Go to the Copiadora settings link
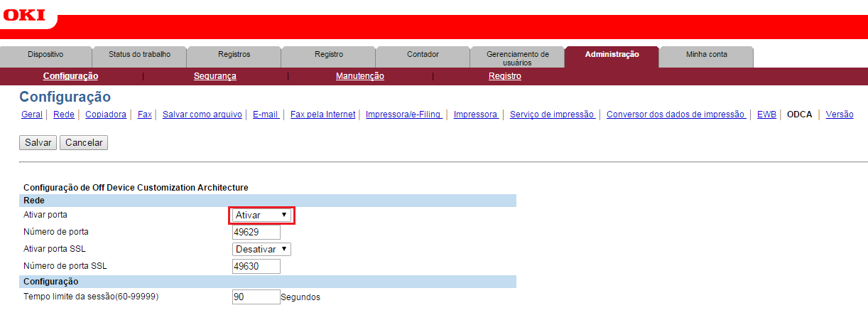Image resolution: width=868 pixels, height=335 pixels. [106, 115]
